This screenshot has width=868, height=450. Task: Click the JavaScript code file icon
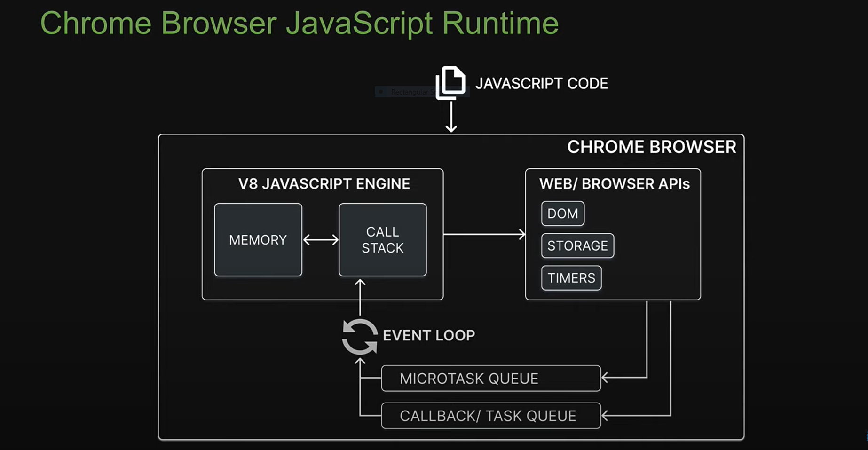pos(450,83)
